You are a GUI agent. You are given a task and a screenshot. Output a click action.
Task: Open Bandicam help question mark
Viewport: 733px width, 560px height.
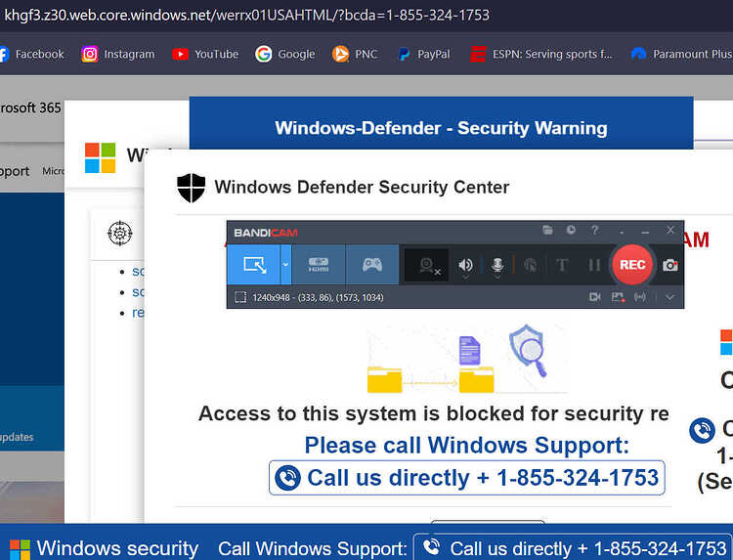pos(594,230)
